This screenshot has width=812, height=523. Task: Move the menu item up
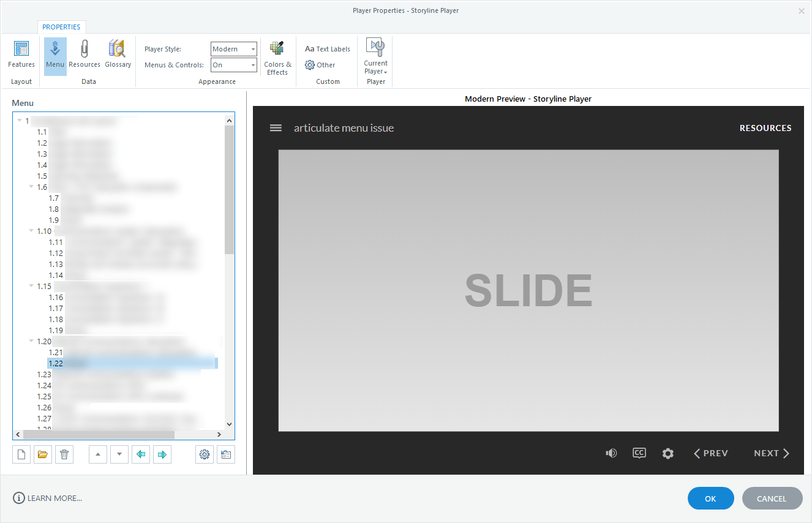coord(98,454)
